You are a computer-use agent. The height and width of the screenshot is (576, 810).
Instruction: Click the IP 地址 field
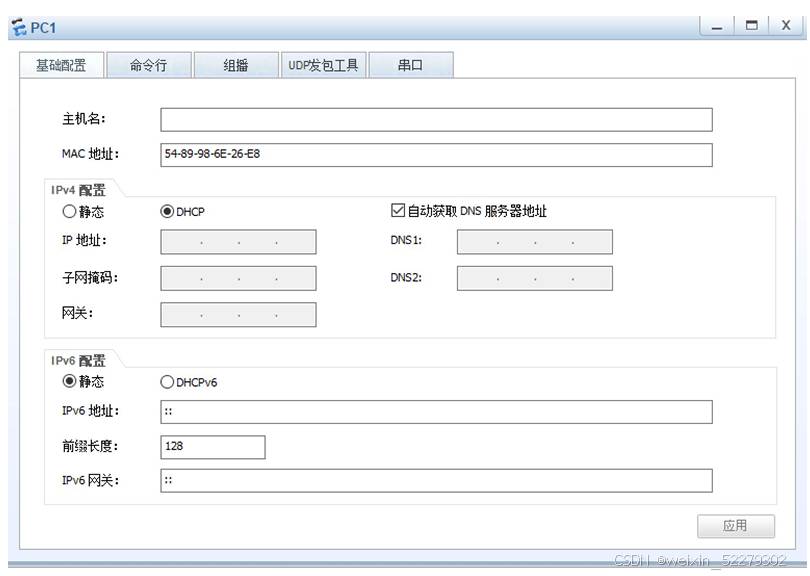tap(238, 242)
